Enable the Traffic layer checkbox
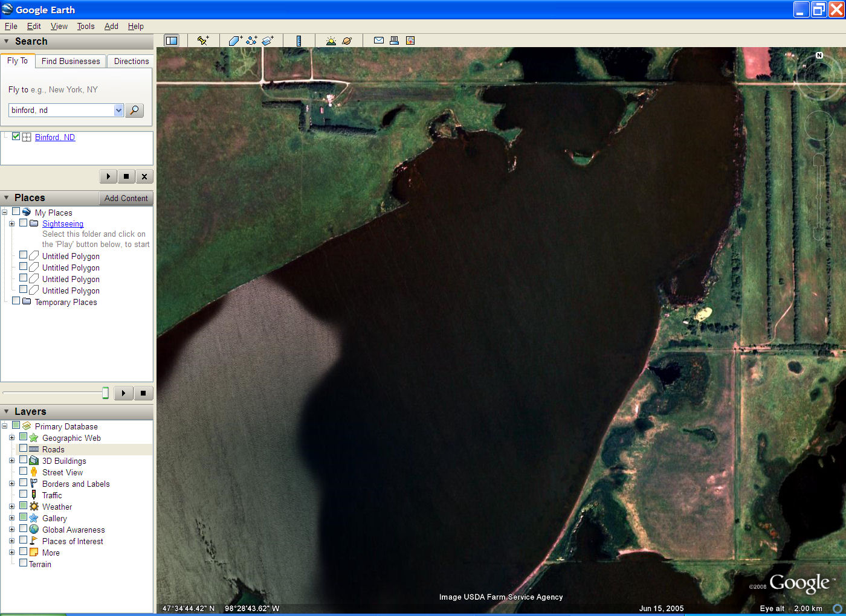This screenshot has height=616, width=846. pyautogui.click(x=24, y=494)
